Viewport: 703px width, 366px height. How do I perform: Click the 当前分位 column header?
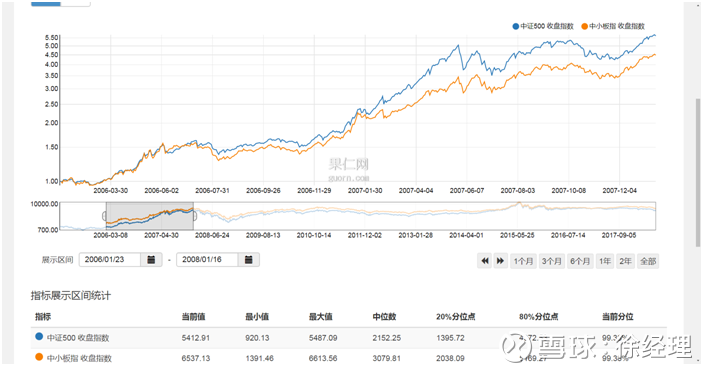pos(617,317)
